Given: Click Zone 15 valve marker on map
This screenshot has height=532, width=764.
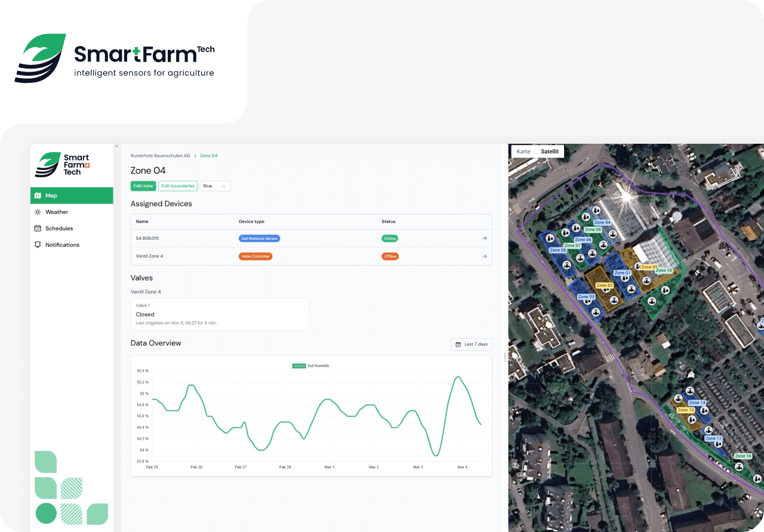Looking at the screenshot, I should pyautogui.click(x=678, y=398).
